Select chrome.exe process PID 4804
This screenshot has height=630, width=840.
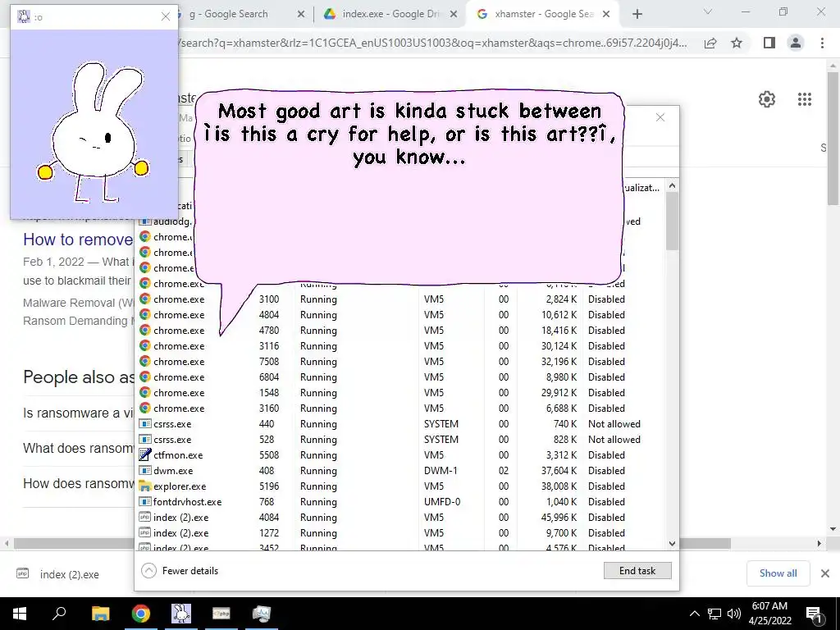(x=400, y=314)
